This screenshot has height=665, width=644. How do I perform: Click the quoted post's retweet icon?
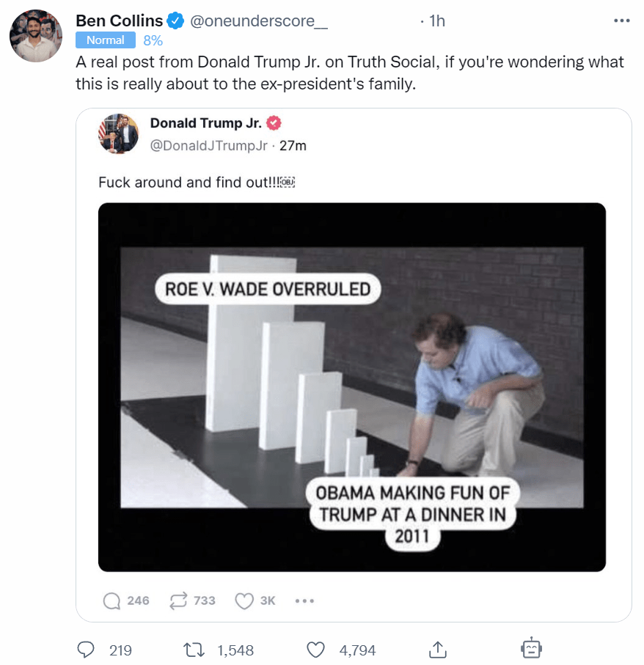pyautogui.click(x=178, y=600)
